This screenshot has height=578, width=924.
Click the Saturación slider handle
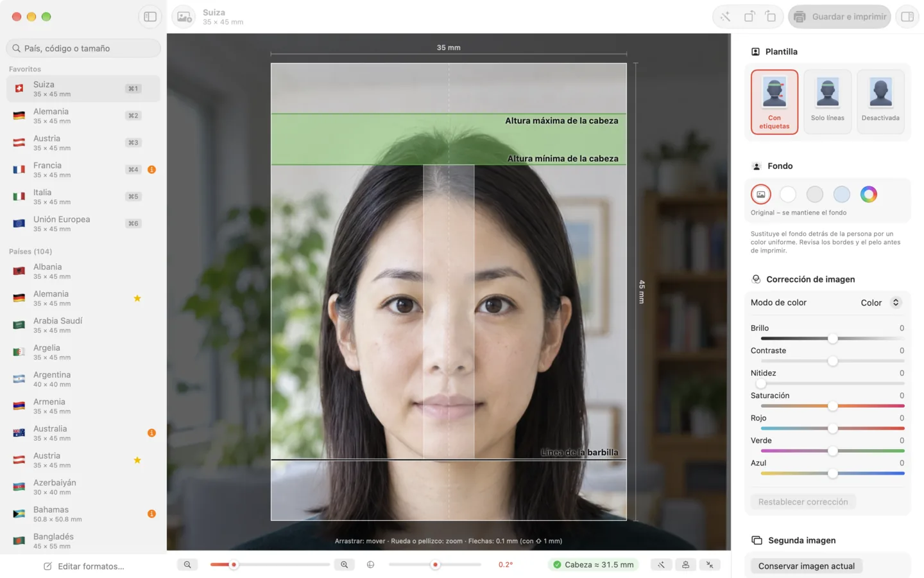click(x=832, y=406)
